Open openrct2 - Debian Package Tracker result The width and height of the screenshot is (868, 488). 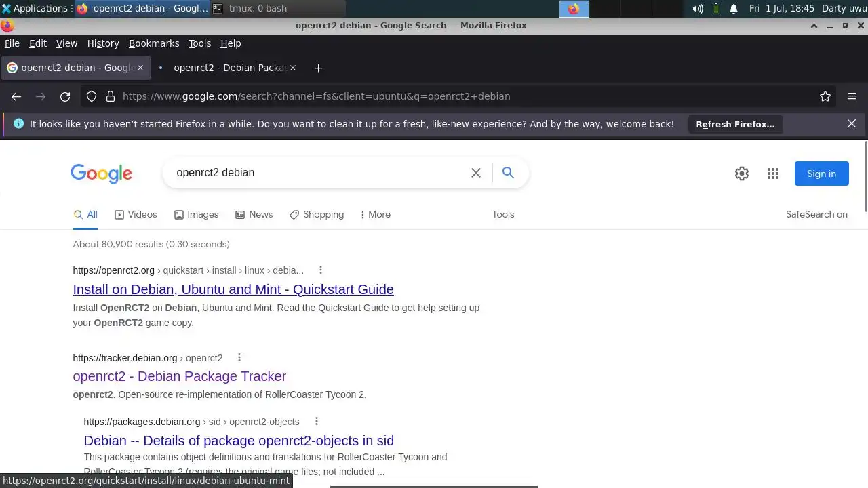pos(180,376)
